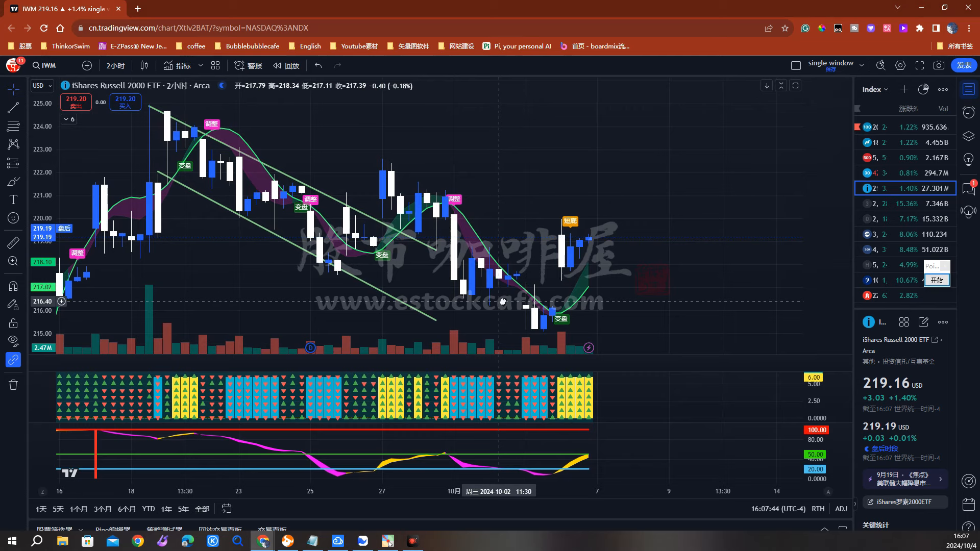980x551 pixels.
Task: Open candlestick chart style selector
Action: [x=144, y=65]
